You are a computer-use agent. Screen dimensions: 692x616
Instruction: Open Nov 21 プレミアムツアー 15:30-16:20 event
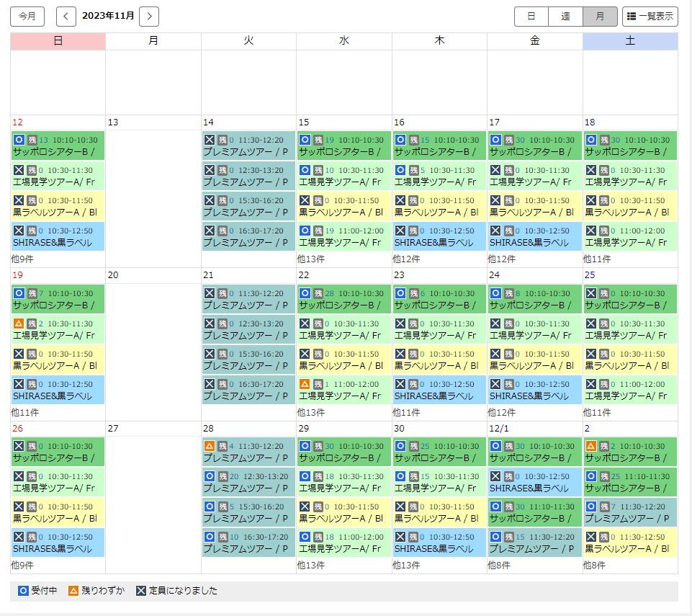point(248,360)
